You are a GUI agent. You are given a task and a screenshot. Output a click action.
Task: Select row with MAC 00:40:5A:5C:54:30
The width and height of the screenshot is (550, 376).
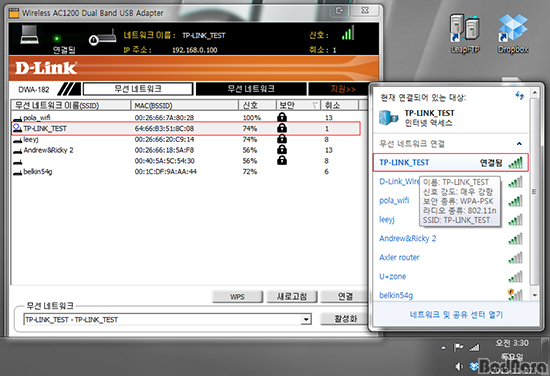(x=186, y=161)
